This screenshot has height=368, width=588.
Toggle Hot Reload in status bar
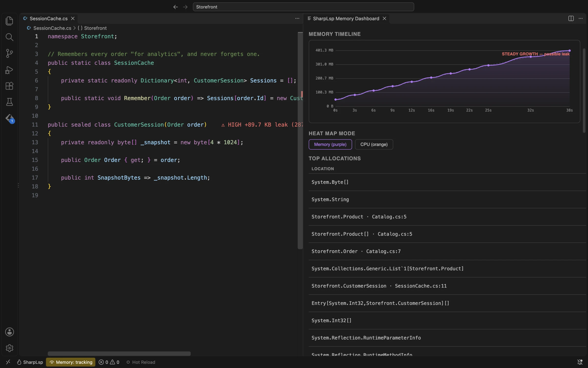141,362
